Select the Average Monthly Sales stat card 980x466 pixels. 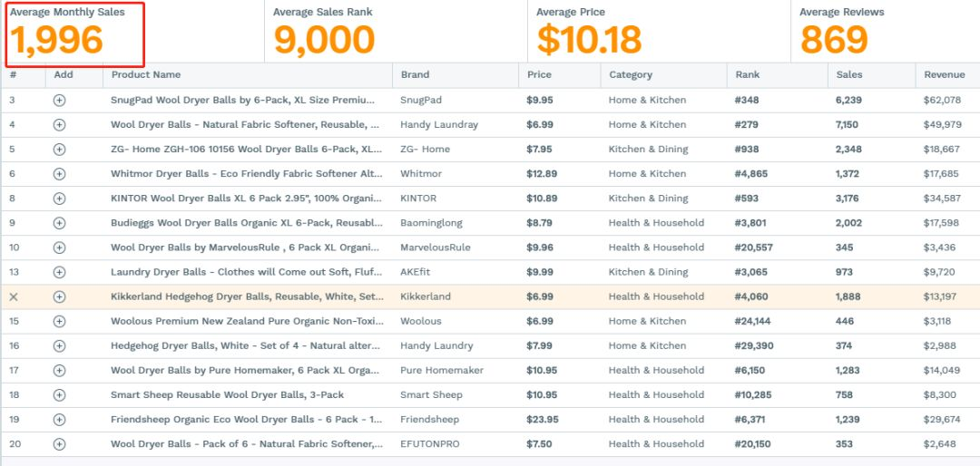click(x=75, y=34)
